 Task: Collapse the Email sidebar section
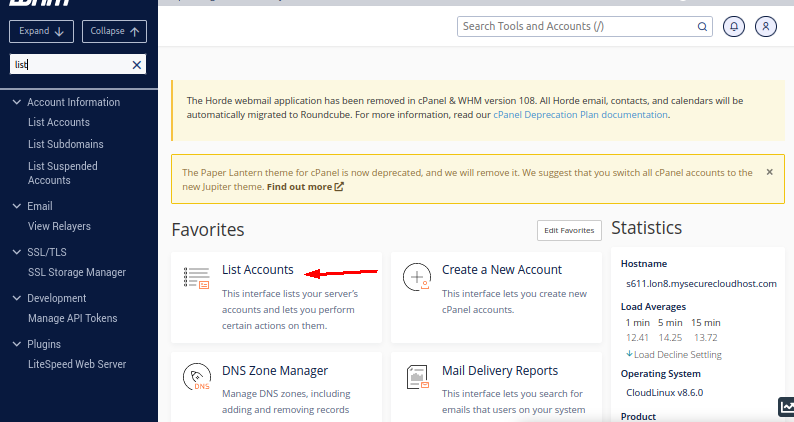(x=16, y=206)
